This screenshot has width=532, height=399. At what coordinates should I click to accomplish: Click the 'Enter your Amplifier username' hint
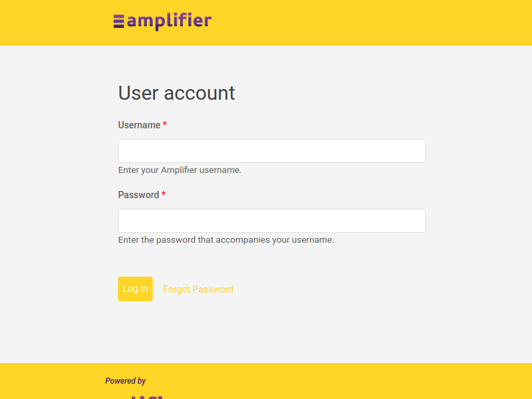point(180,170)
